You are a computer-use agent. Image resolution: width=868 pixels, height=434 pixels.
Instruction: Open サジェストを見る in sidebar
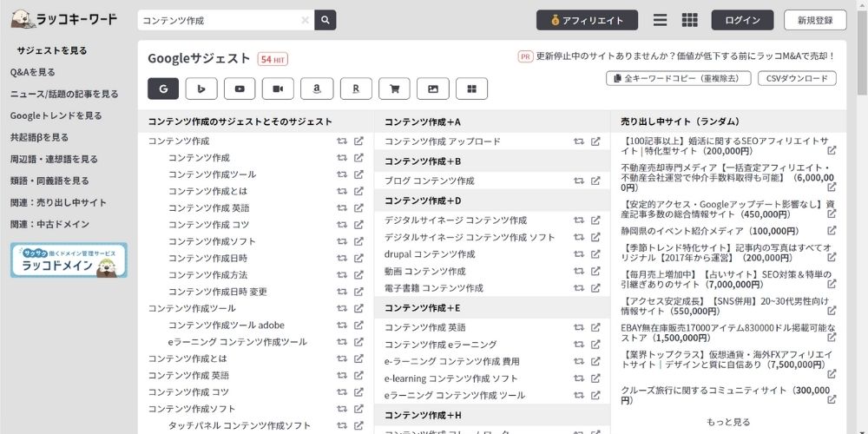click(52, 50)
